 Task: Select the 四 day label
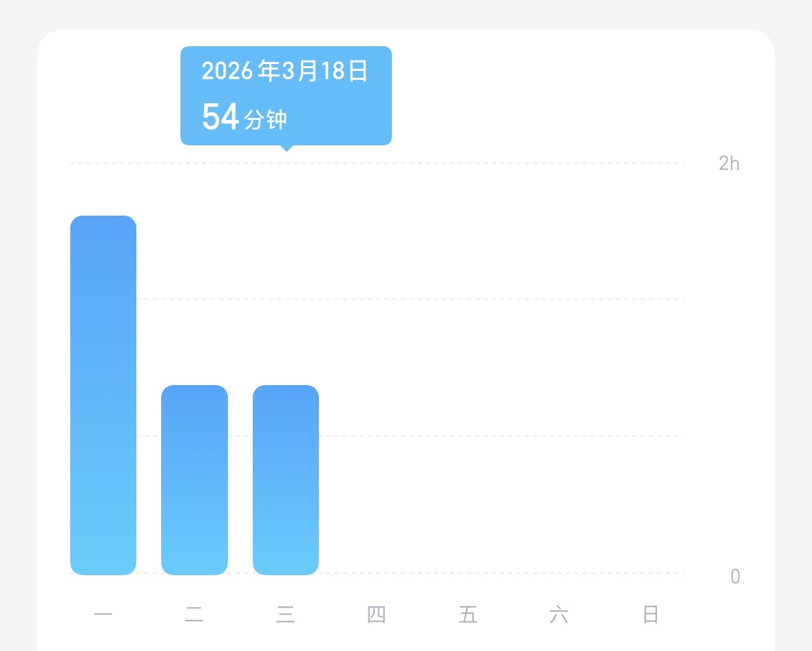tap(377, 614)
